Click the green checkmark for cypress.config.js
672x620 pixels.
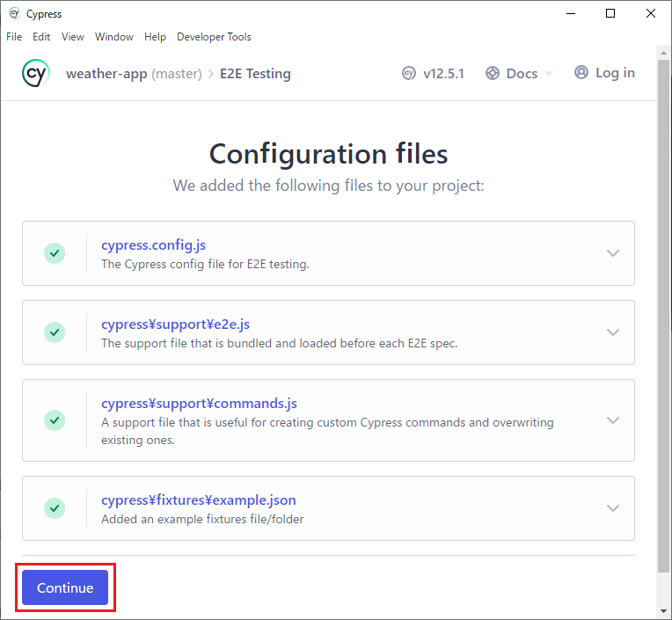tap(55, 253)
